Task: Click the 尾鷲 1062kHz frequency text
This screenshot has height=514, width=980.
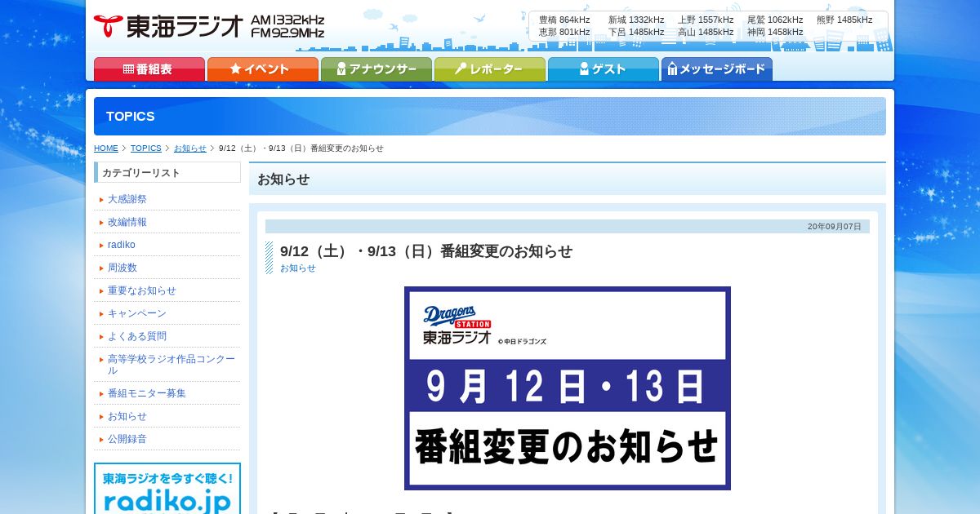Action: coord(775,20)
